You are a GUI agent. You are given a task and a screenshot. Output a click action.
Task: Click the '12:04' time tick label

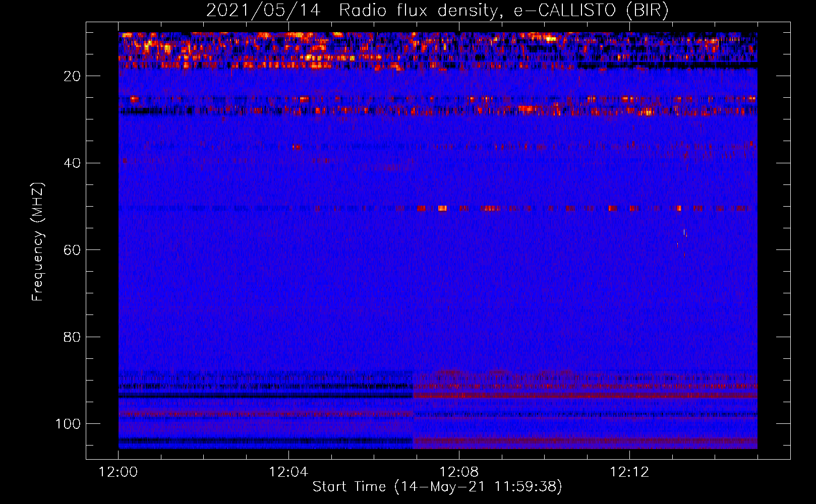click(288, 472)
